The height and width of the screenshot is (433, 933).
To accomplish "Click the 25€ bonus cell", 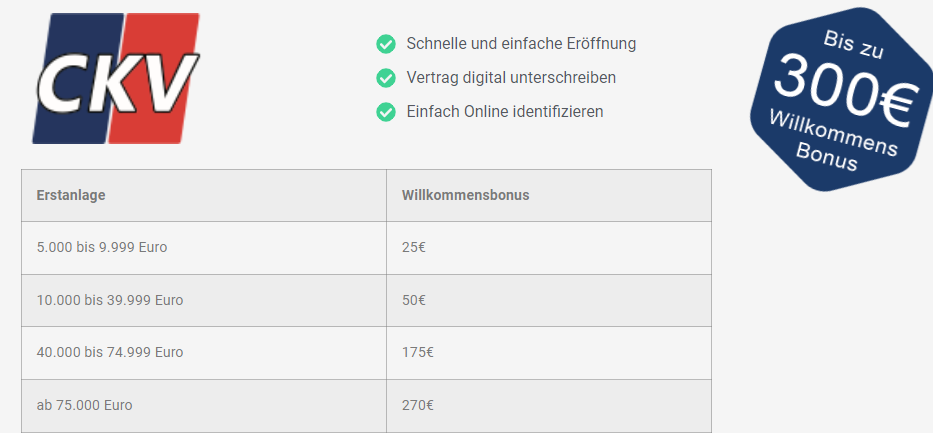I will coord(549,248).
